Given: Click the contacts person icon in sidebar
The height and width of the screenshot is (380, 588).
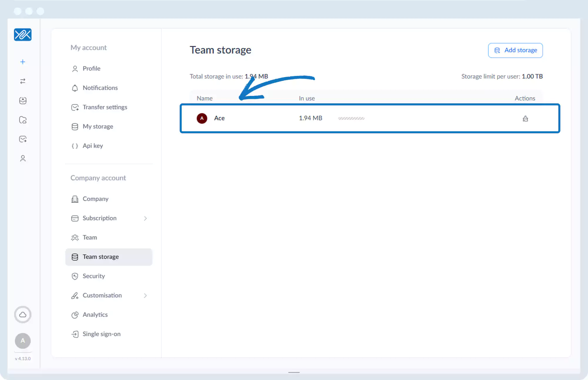Looking at the screenshot, I should [x=23, y=159].
